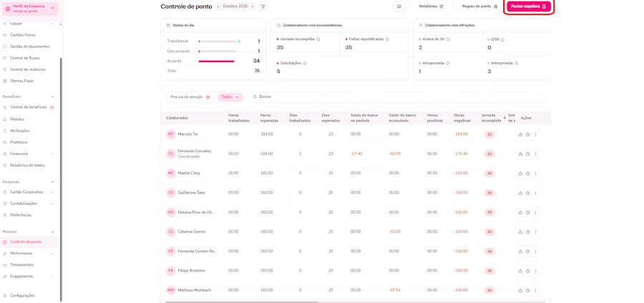Click the new indicator badge on Central de benefícios
Screen dimensions: 644x303
[52, 107]
